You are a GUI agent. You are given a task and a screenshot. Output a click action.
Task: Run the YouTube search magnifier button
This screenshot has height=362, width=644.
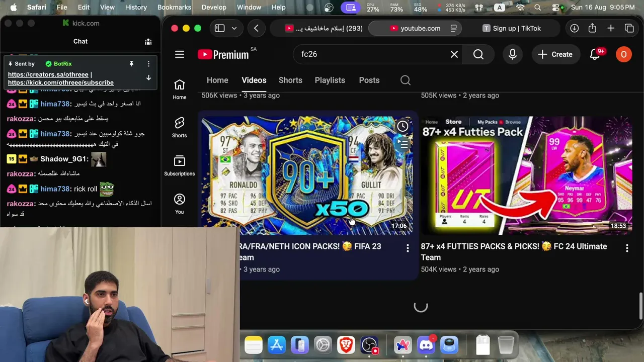click(x=478, y=54)
